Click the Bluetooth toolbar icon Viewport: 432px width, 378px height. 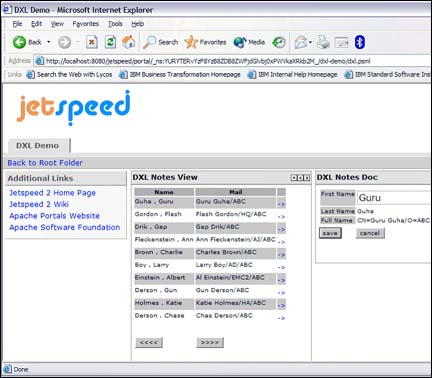(x=359, y=42)
